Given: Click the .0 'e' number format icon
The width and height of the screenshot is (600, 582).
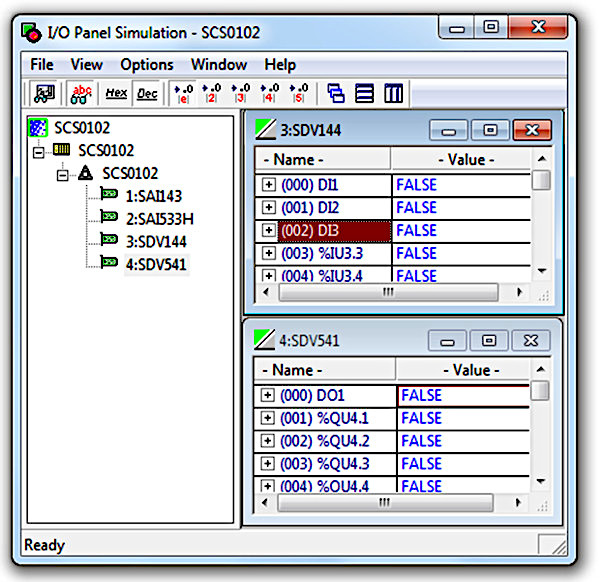Looking at the screenshot, I should (x=183, y=94).
